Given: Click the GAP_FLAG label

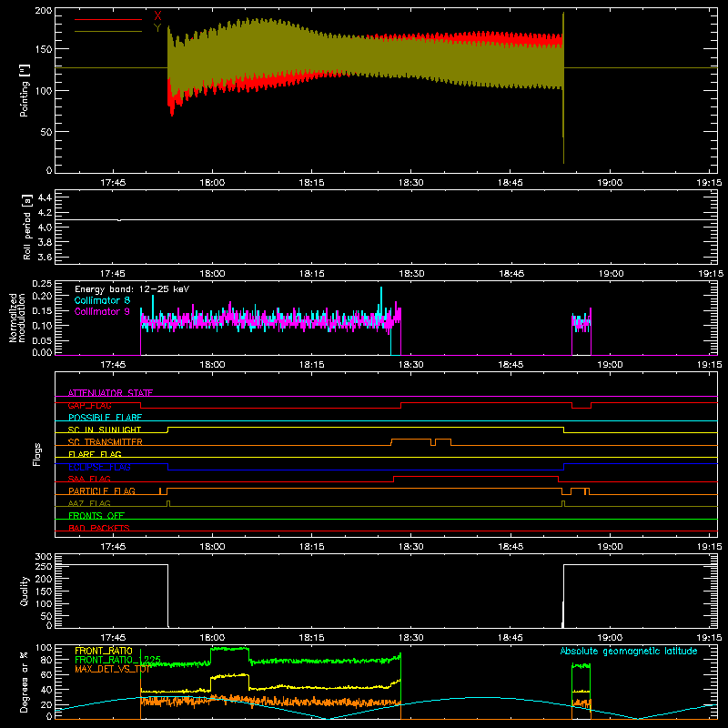Looking at the screenshot, I should (x=89, y=405).
